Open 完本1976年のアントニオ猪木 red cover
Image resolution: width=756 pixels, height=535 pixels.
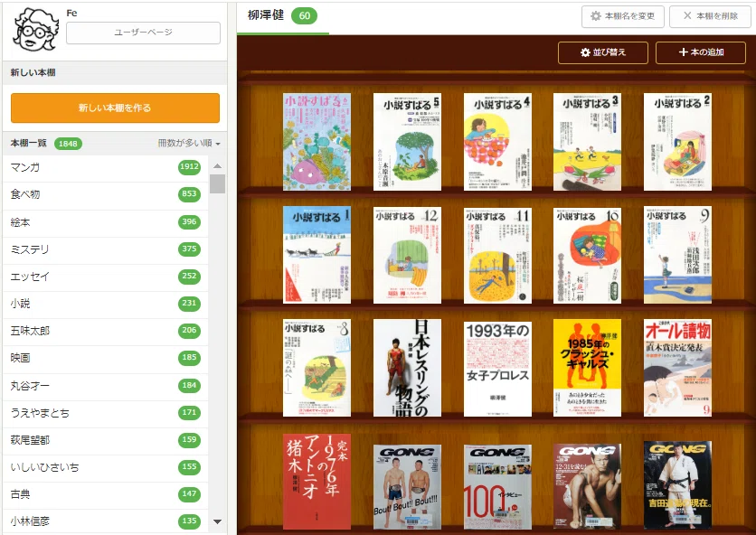[x=317, y=482]
